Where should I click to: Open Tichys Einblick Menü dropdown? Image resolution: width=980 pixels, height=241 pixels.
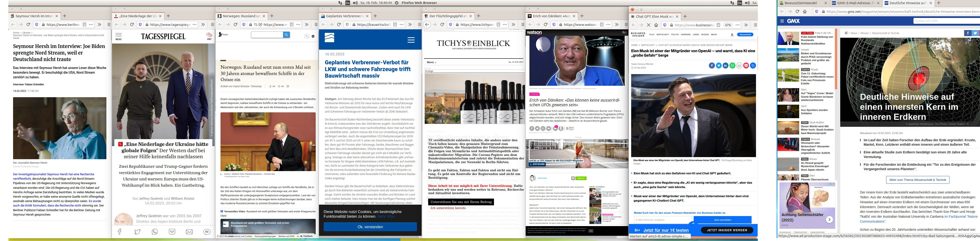pos(431,62)
